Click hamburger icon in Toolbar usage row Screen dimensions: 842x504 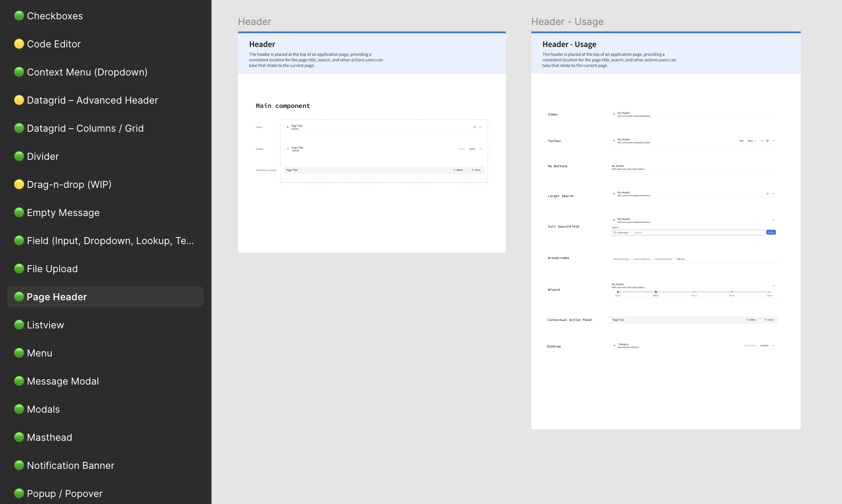click(x=614, y=140)
